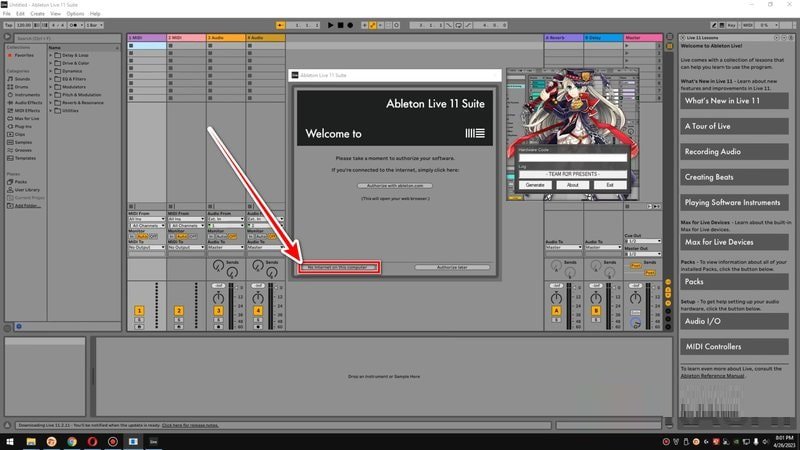Toggle the Follow button in transport bar

(281, 25)
